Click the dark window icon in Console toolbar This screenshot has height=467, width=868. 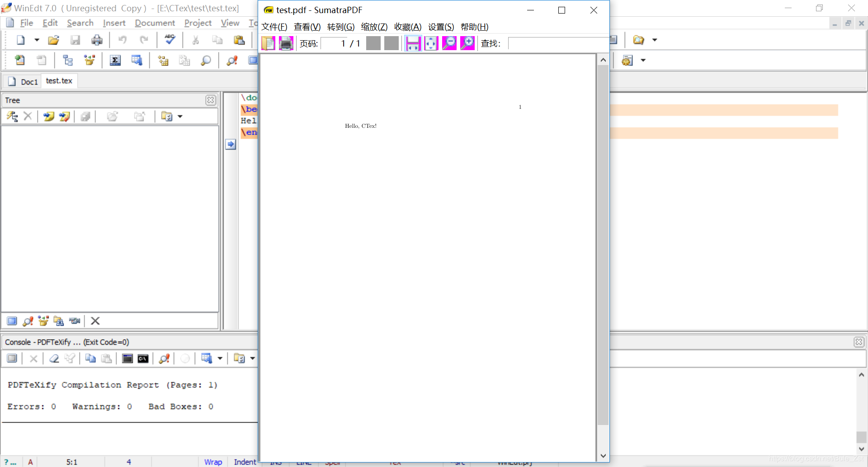click(127, 359)
